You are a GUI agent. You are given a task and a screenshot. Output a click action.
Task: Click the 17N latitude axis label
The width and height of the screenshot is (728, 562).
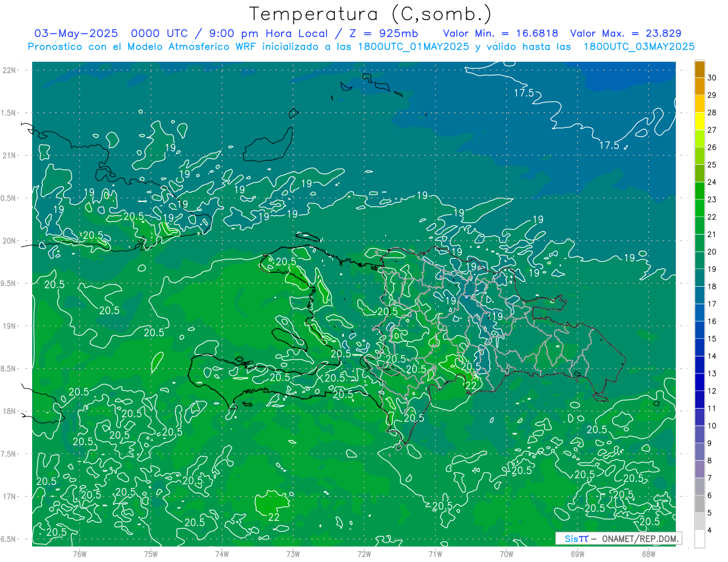9,497
